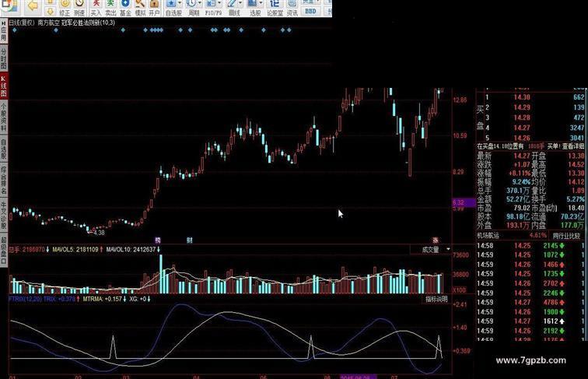Switch to the 分时图 sidebar tab

[4, 58]
